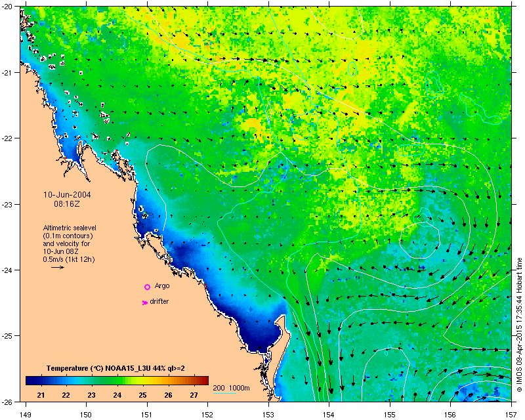Click the -26 latitude axis label
525x420 pixels.
pyautogui.click(x=7, y=402)
